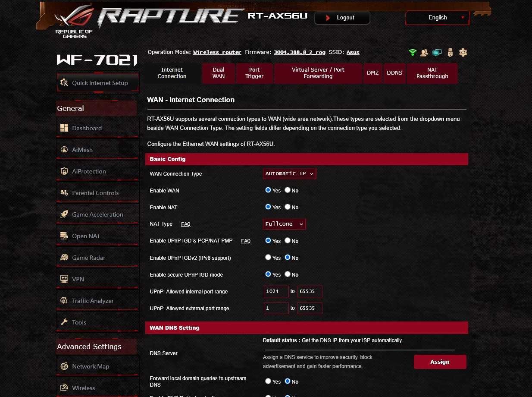
Task: Click the gear settings status icon
Action: click(x=463, y=52)
